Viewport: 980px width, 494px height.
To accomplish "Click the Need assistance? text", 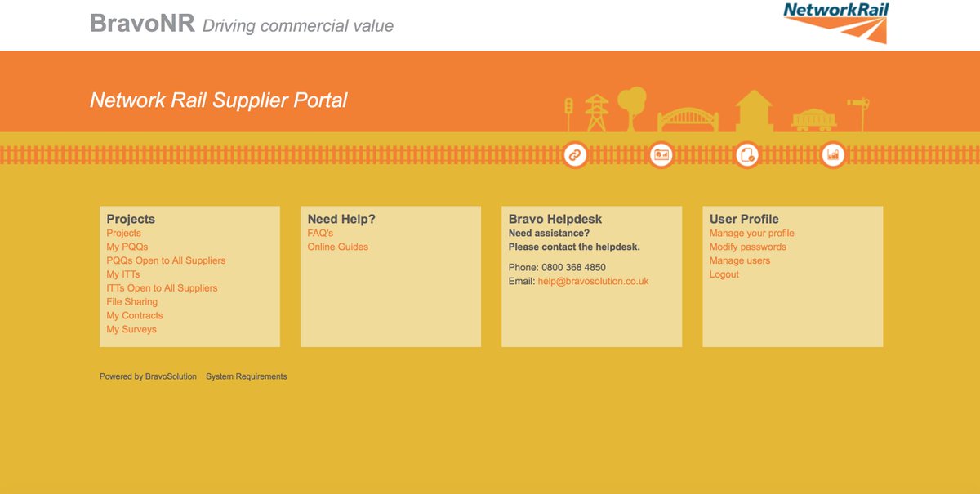I will click(x=549, y=234).
